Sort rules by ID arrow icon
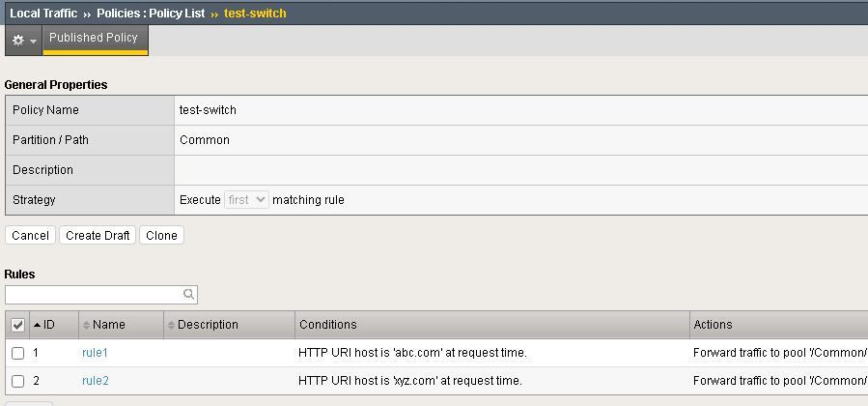 38,325
